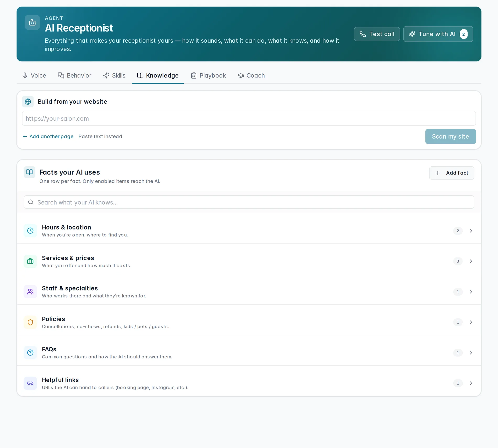Click the chat bubbles icon on Behavior tab
The image size is (498, 448).
61,75
